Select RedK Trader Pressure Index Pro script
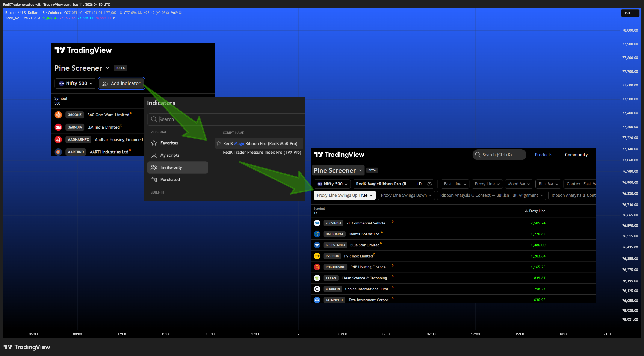This screenshot has width=644, height=356. click(x=262, y=152)
